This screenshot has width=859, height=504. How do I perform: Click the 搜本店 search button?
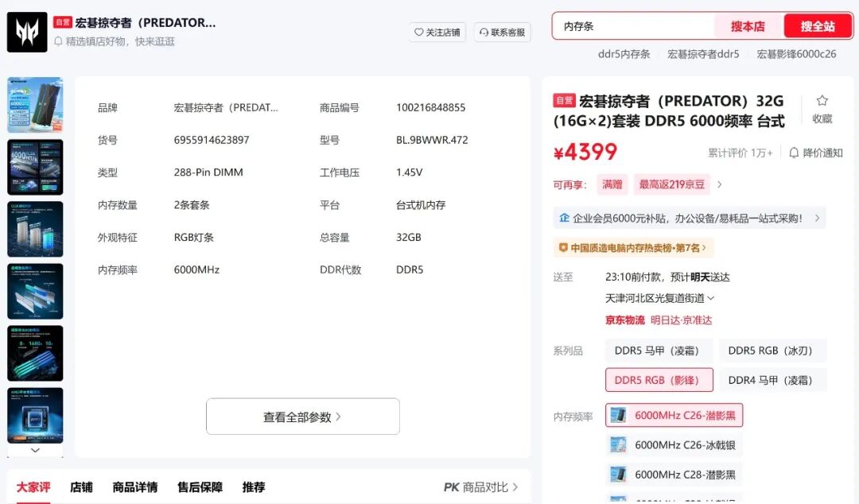coord(748,26)
